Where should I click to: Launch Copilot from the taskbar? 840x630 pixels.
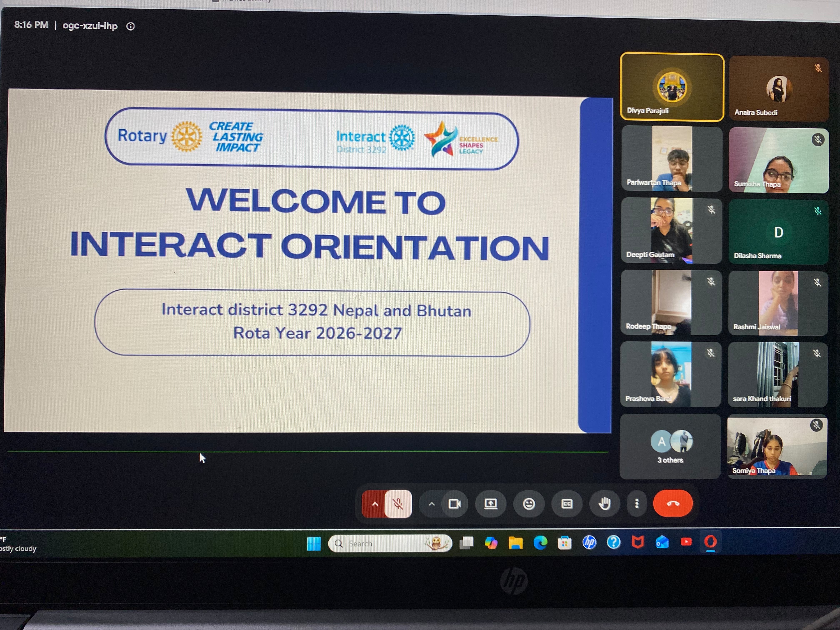(x=491, y=543)
